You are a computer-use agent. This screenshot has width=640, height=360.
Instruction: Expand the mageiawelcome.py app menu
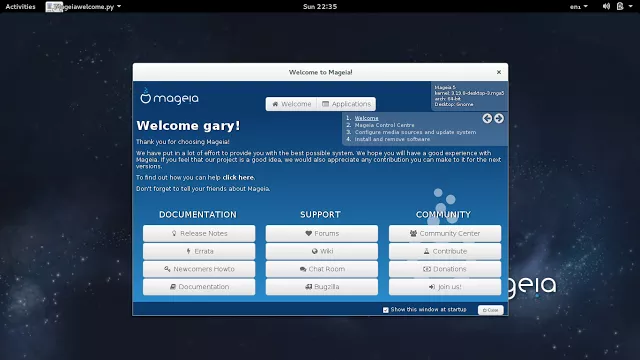point(84,7)
